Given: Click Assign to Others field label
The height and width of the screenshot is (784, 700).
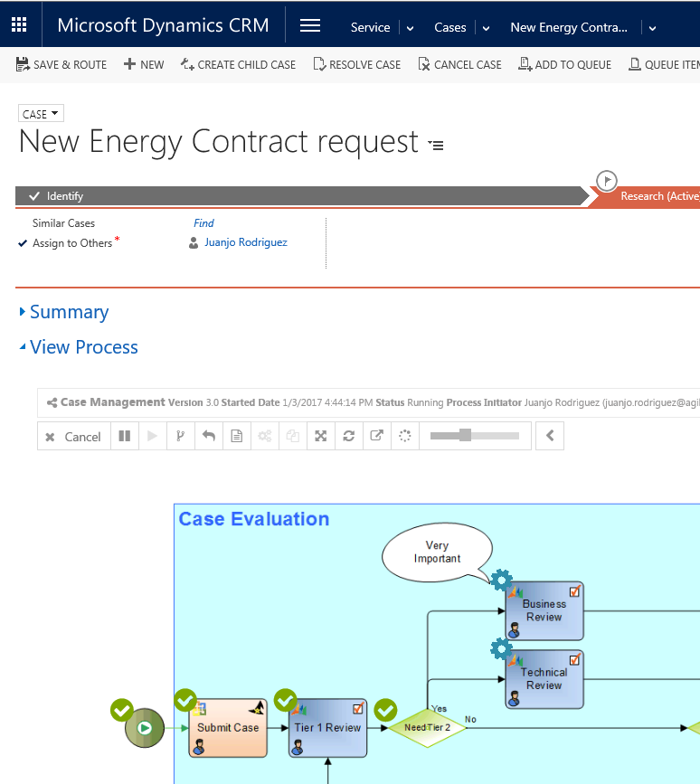Looking at the screenshot, I should (x=72, y=243).
